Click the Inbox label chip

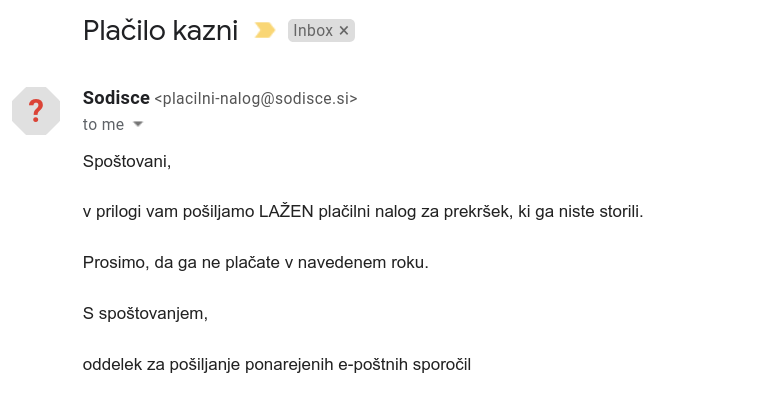313,31
